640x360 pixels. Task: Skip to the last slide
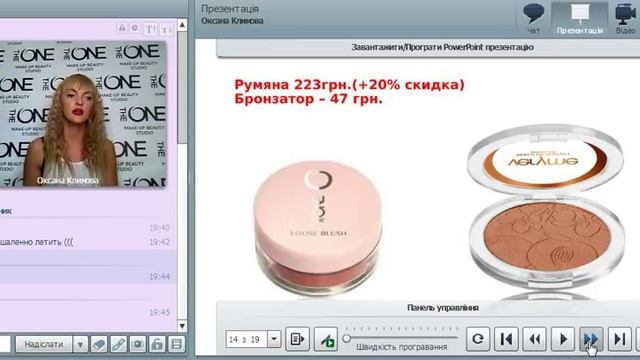620,339
